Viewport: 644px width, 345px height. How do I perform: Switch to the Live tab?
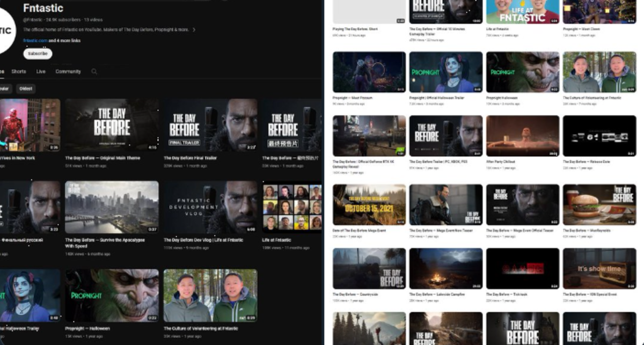tap(41, 71)
